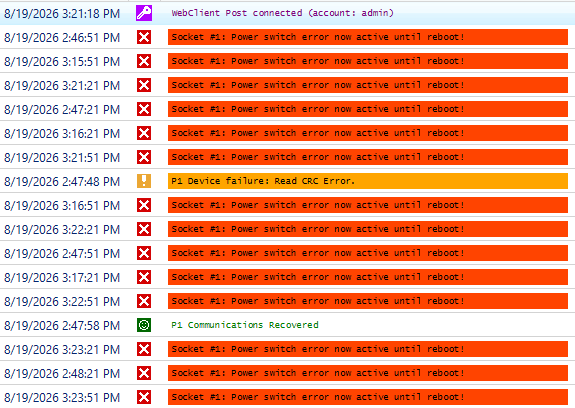Select timestamp 8/19/2026 3:16:51 PM

[x=62, y=206]
